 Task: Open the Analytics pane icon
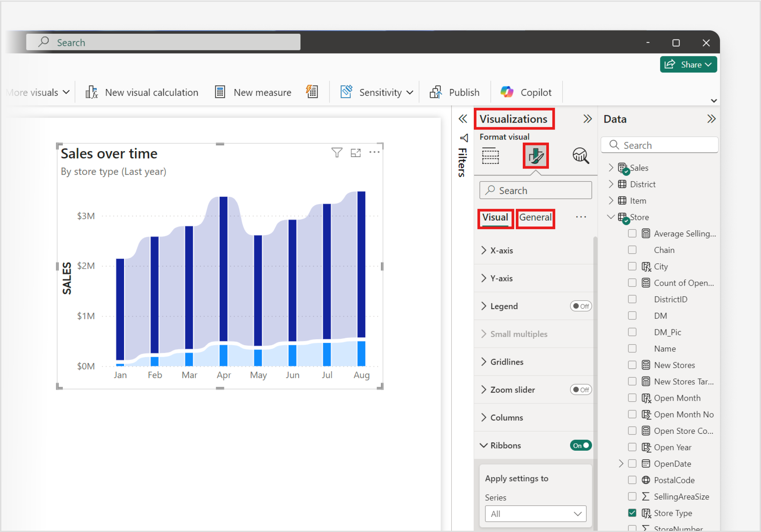(x=580, y=155)
